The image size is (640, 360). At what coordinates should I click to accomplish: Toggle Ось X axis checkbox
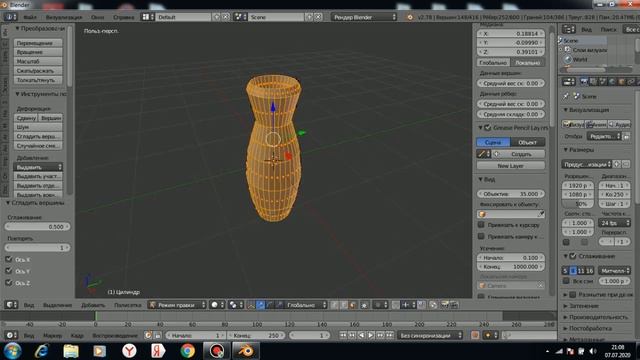tap(9, 259)
